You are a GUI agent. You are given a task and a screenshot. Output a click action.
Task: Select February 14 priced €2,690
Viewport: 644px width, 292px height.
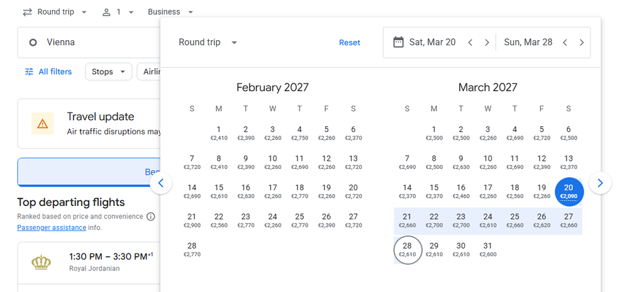[192, 192]
